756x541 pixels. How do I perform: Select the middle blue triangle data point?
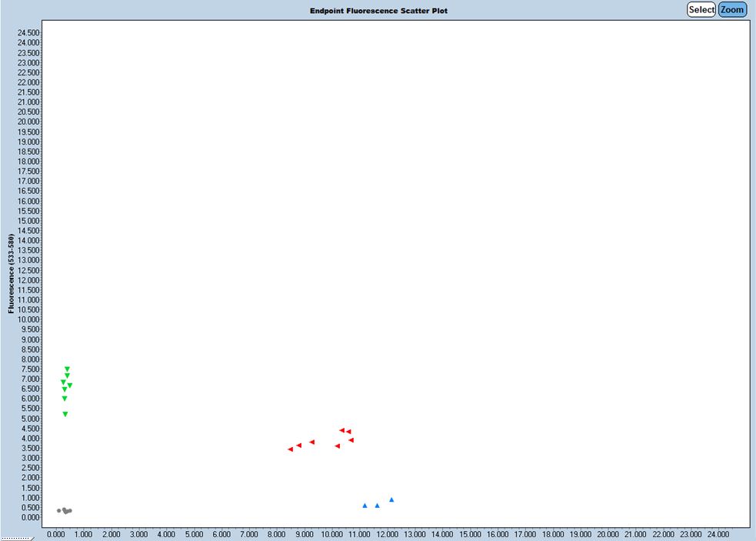pyautogui.click(x=377, y=506)
